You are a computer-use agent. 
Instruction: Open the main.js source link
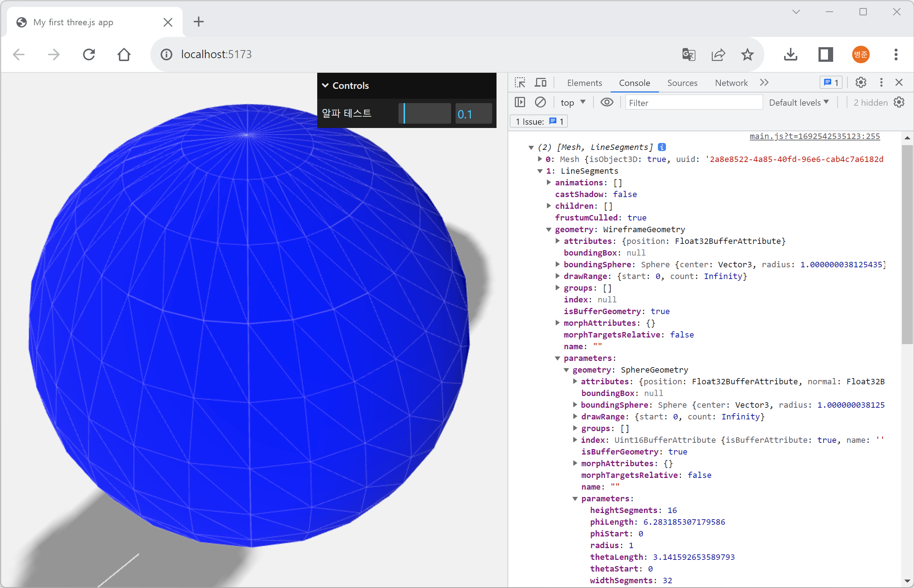coord(814,136)
